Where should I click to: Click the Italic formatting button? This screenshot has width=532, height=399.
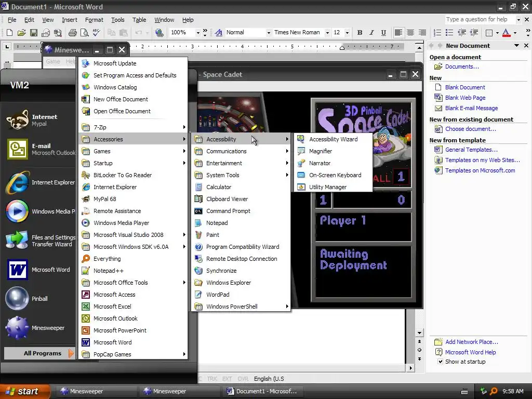tap(371, 33)
